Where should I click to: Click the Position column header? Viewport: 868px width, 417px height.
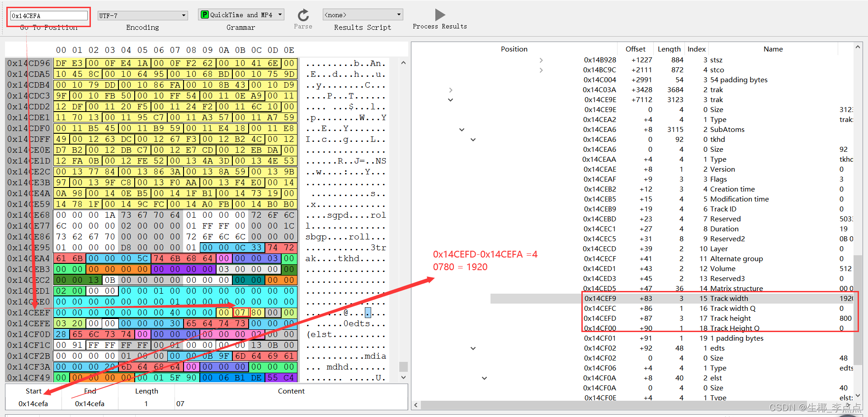[514, 49]
